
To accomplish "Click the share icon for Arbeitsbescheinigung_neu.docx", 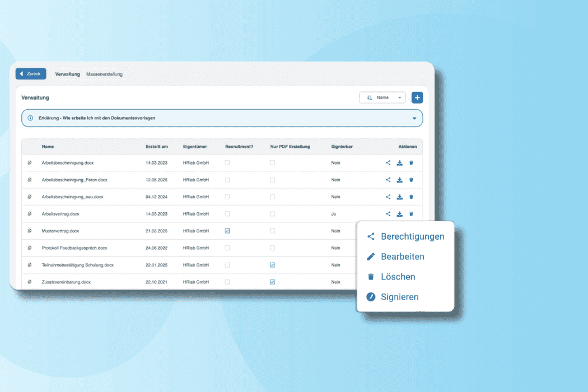I will coord(388,197).
